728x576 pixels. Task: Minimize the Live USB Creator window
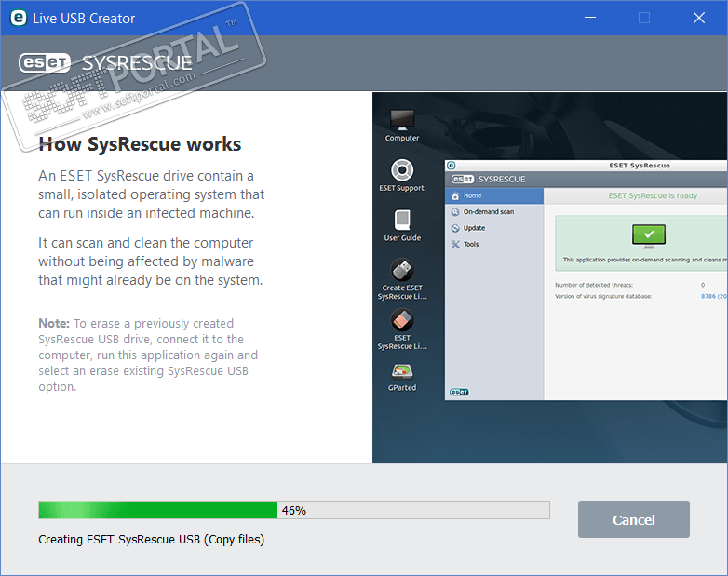pyautogui.click(x=590, y=18)
